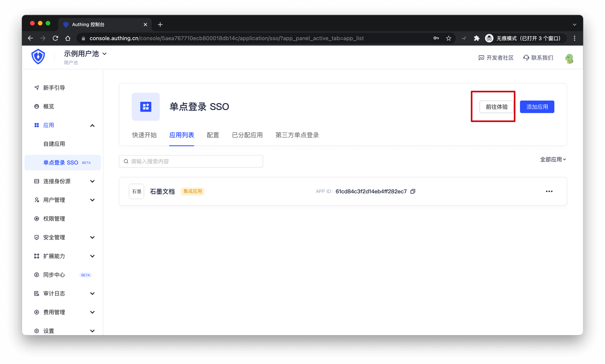Open the 第三方单点登录 tab

pyautogui.click(x=296, y=135)
